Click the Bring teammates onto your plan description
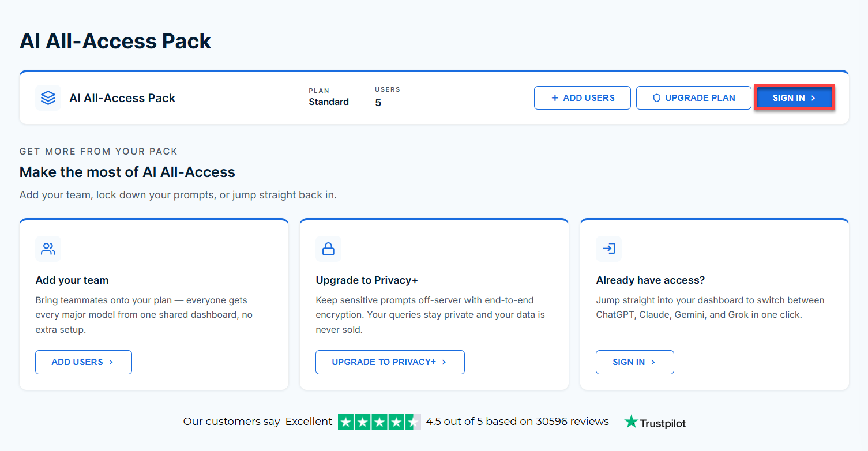 144,315
